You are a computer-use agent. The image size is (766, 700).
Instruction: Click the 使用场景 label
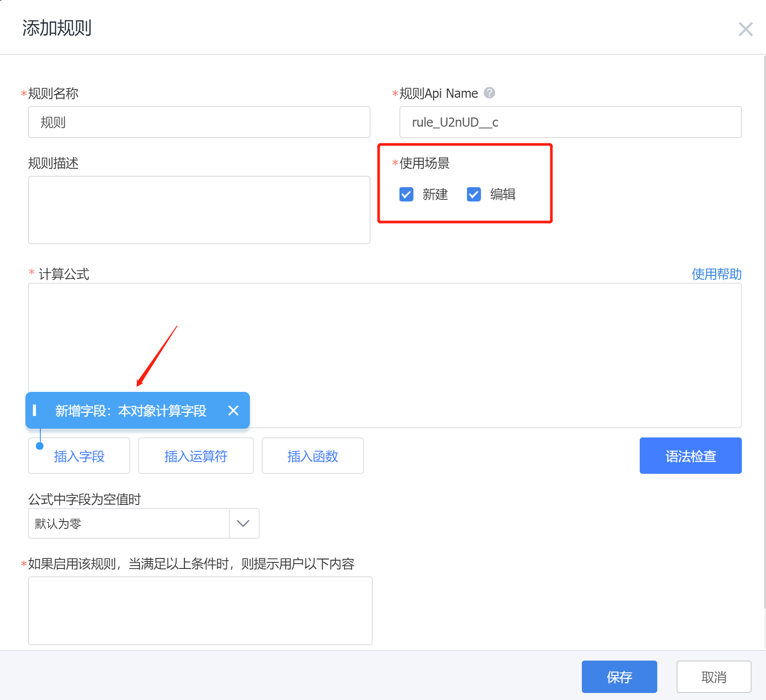click(424, 163)
